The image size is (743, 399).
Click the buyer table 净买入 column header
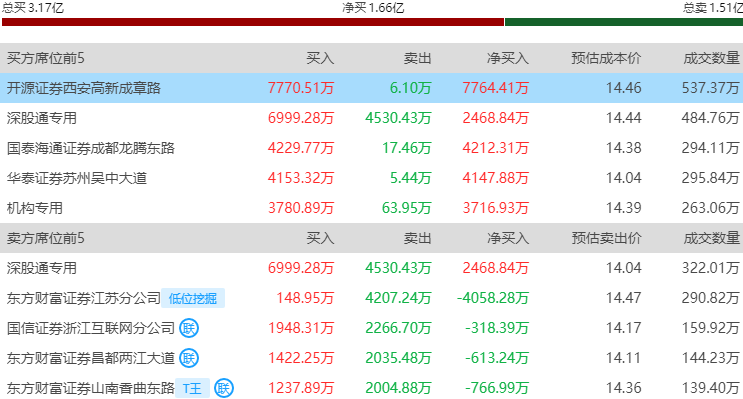coord(507,58)
